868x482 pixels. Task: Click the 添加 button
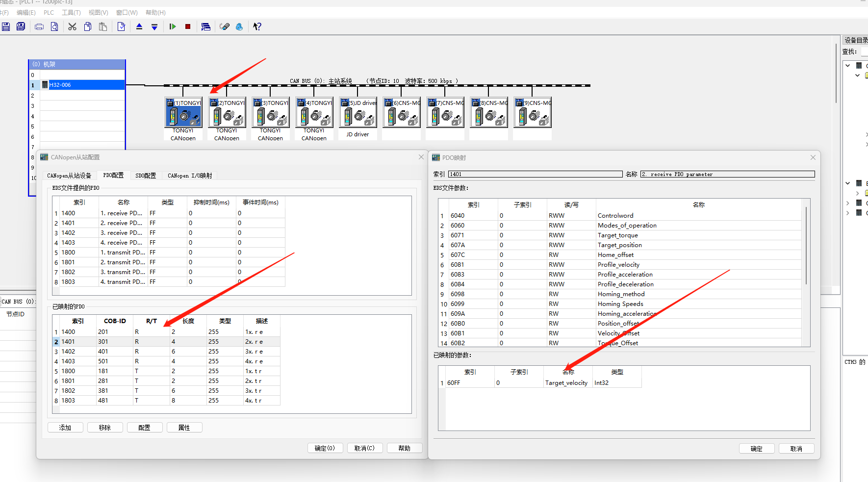(x=65, y=428)
